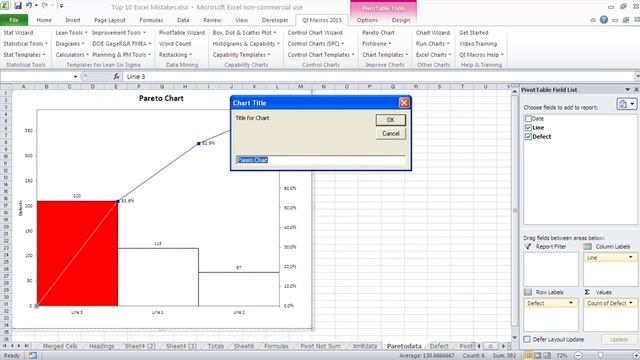Viewport: 640px width, 360px height.
Task: Open the Lean Tools dropdown
Action: 71,33
